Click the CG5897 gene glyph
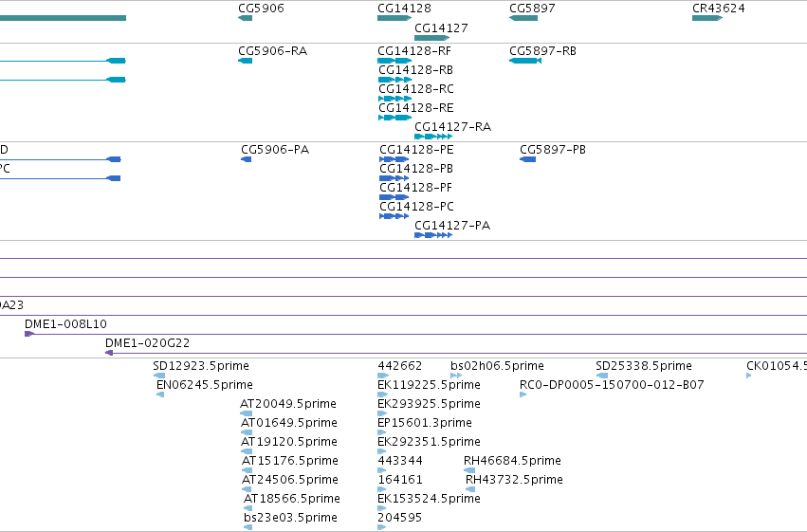 tap(523, 18)
